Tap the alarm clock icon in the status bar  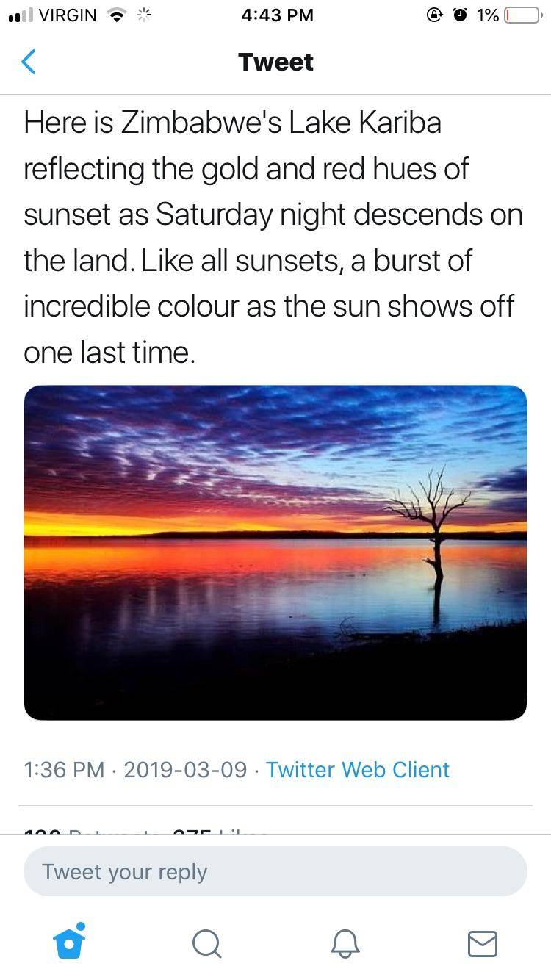click(462, 14)
